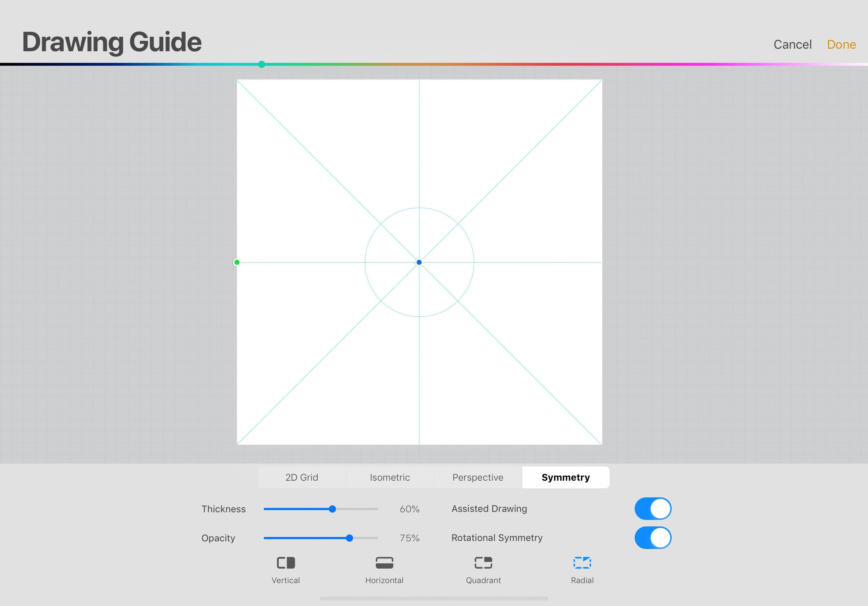Disable the Assisted Drawing toggle
Image resolution: width=868 pixels, height=606 pixels.
pyautogui.click(x=652, y=509)
